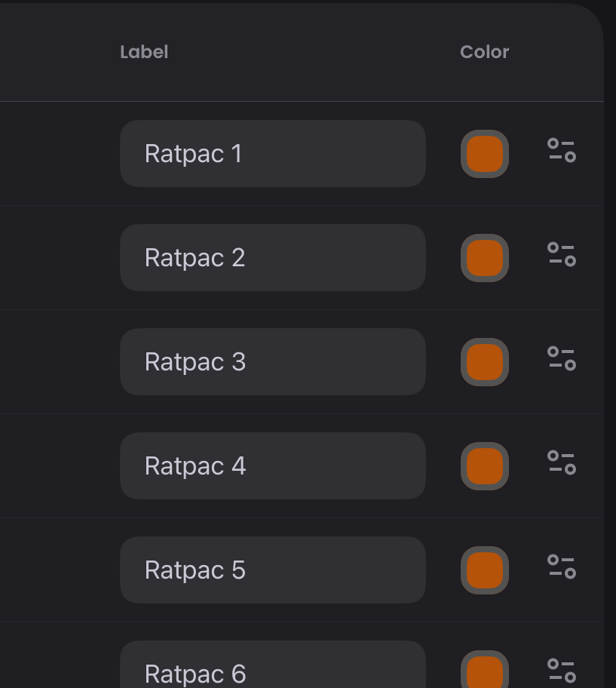Open settings options for Ratpac 6
The height and width of the screenshot is (688, 616).
(561, 671)
